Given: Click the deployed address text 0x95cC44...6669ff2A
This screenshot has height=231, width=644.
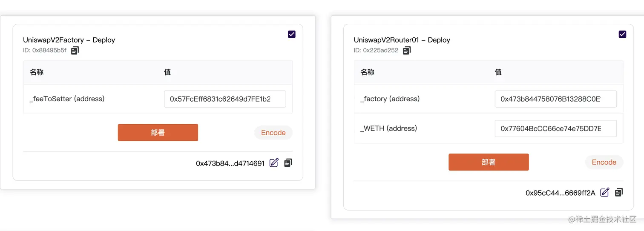Looking at the screenshot, I should (560, 193).
